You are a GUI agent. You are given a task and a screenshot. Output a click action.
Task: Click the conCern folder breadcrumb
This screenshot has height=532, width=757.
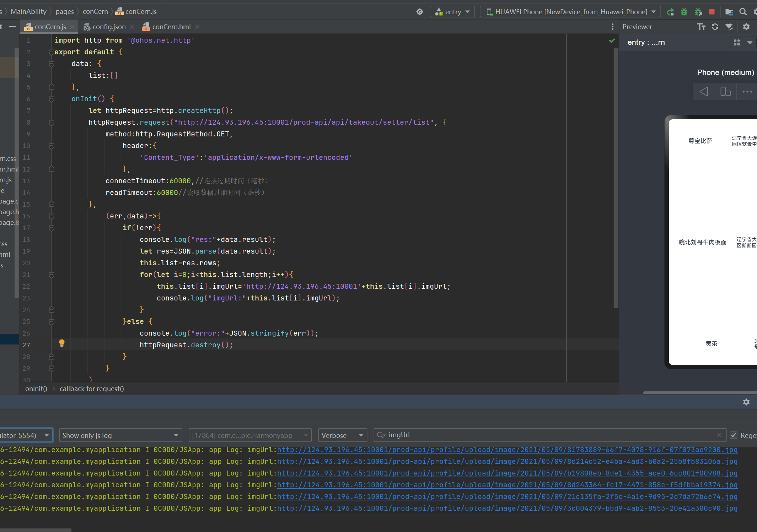click(95, 11)
